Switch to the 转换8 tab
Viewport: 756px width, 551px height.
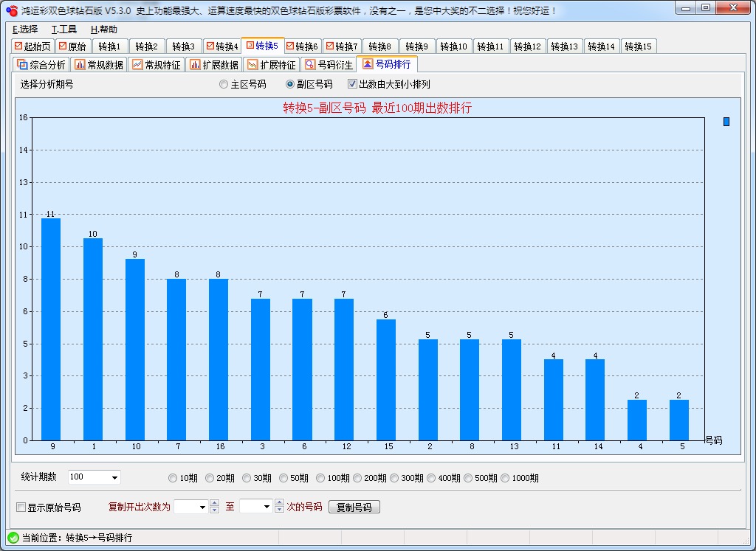click(379, 46)
